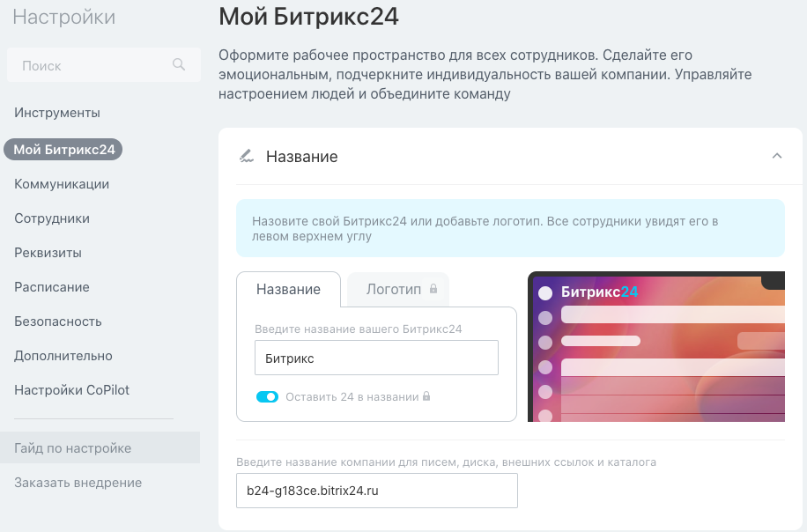Open the Логотип tab
Screen dimensions: 807x532
point(398,289)
